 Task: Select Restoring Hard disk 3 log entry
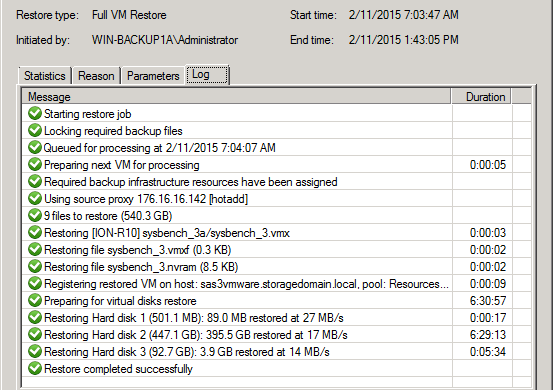276,352
